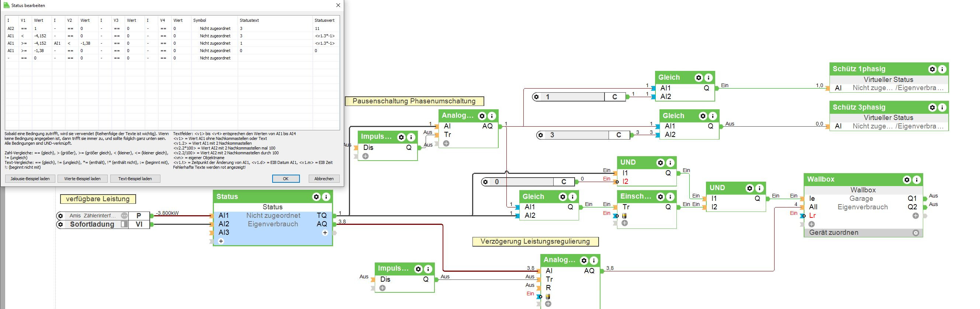Screen dimensions: 980x309
Task: Show info on the upper Impuls... block
Action: (x=411, y=137)
